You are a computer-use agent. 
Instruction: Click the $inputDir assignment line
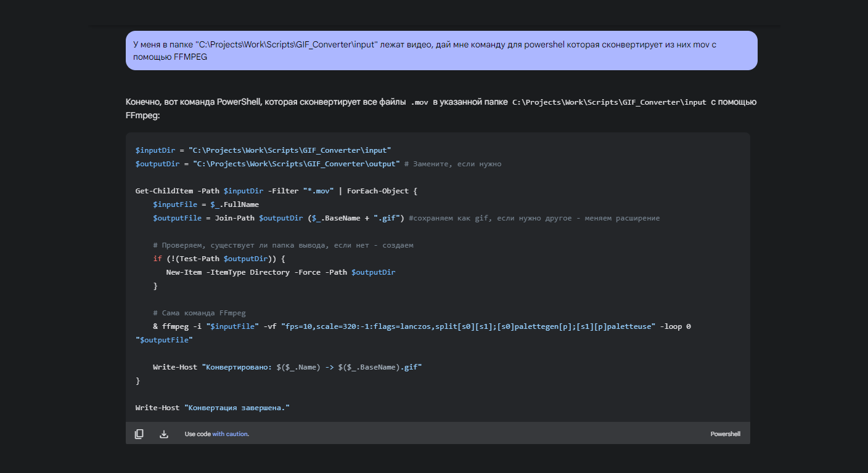coord(263,150)
